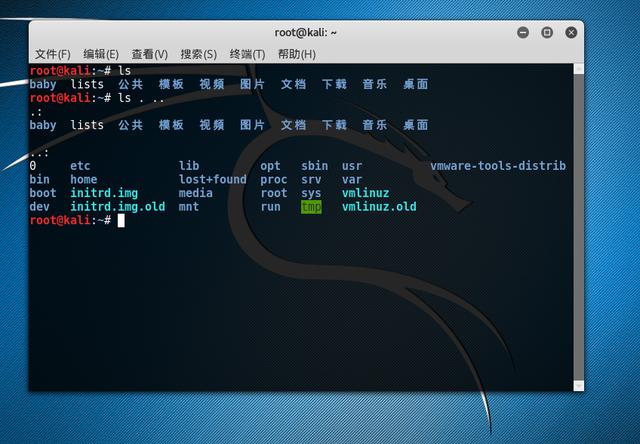
Task: Click the root@kali: ~ title bar
Action: pyautogui.click(x=306, y=33)
